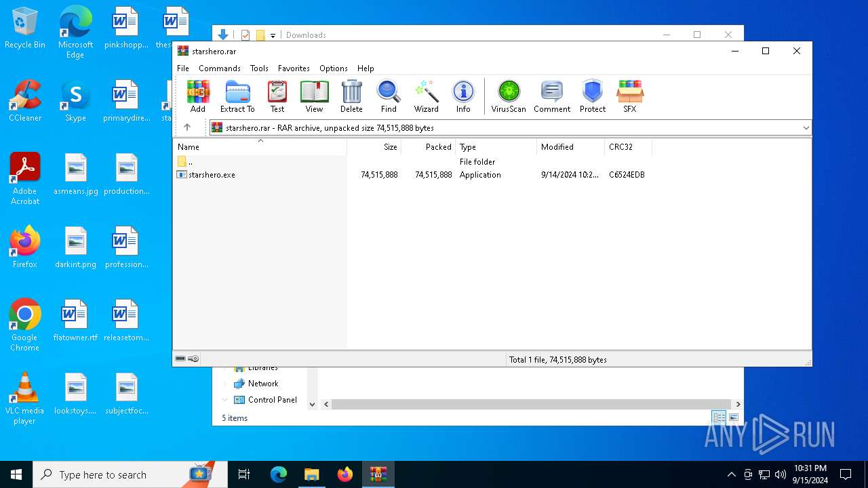Screen dimensions: 868x488
Task: Show hidden system tray icons
Action: 731,474
